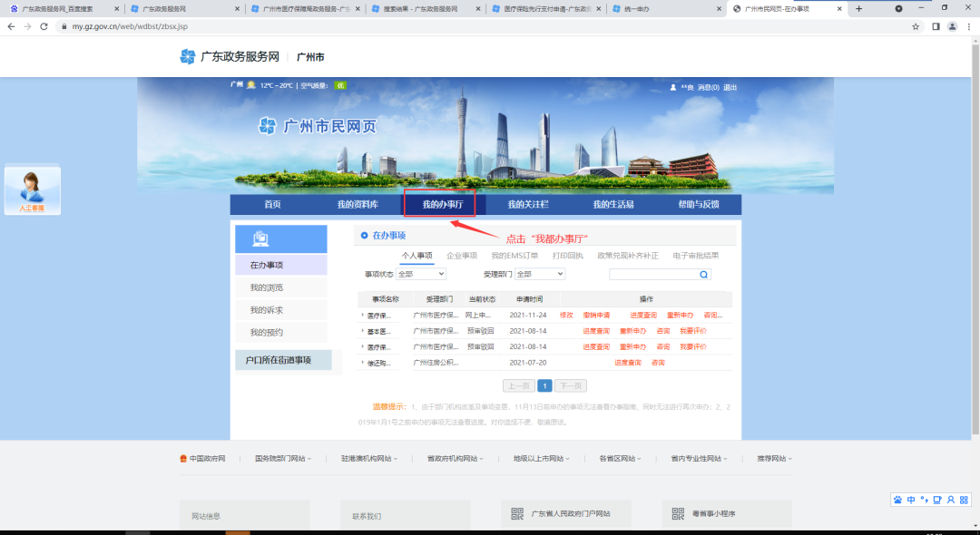Click the grid icon in the bottom toolbar
The width and height of the screenshot is (980, 535).
click(x=965, y=500)
